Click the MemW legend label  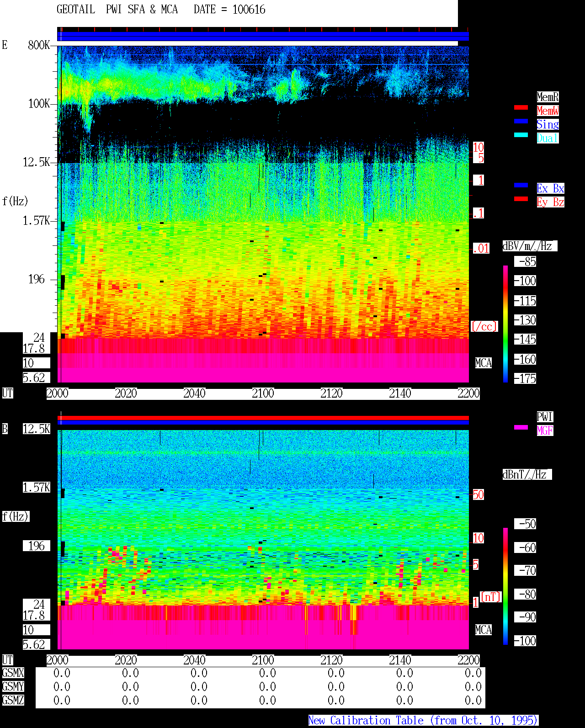[548, 111]
